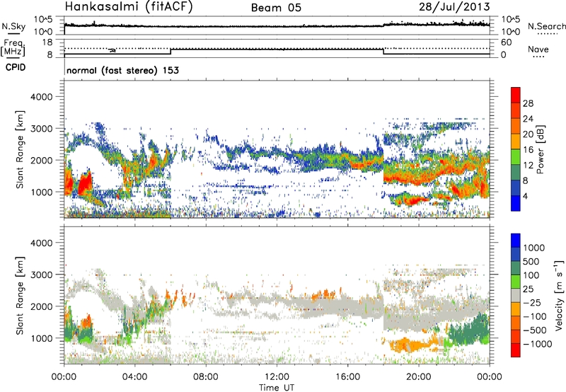
Task: Click 'normal (fast stereo) 153' text
Action: [x=122, y=70]
